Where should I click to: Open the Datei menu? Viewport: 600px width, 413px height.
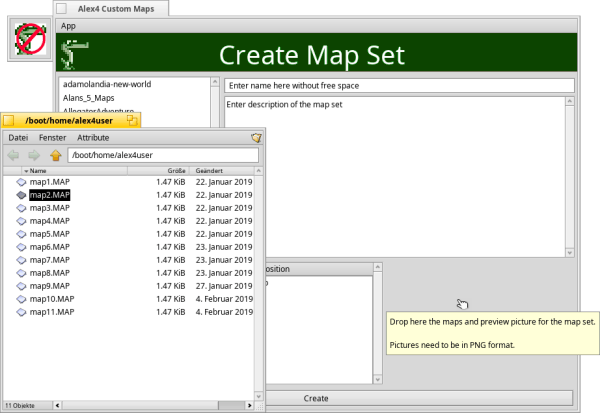click(18, 137)
